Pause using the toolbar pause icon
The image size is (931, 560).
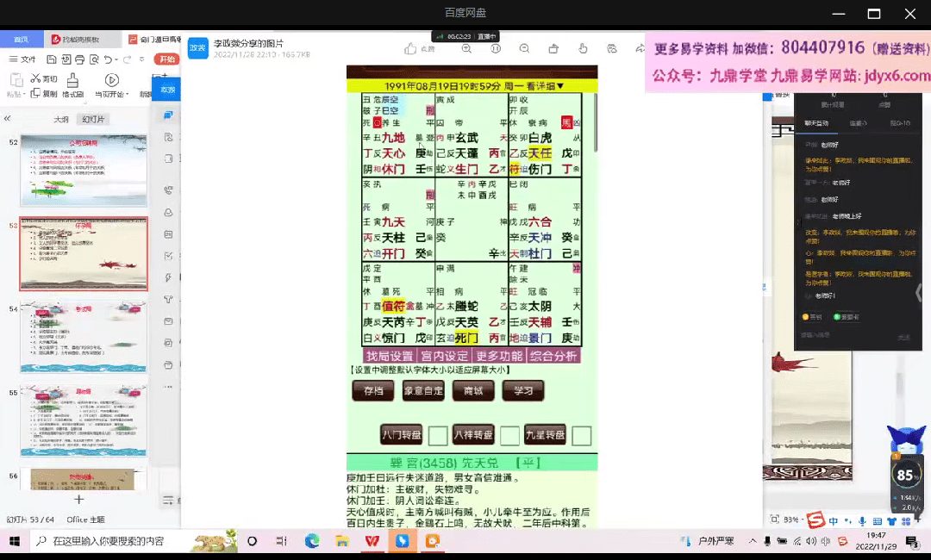[x=496, y=48]
